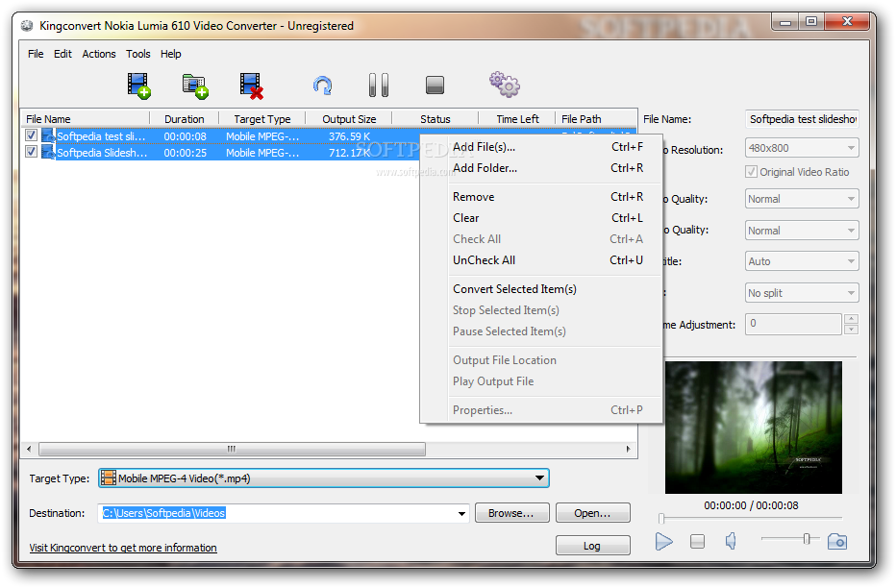Expand the Target Type combo box
This screenshot has height=588, width=896.
click(539, 478)
